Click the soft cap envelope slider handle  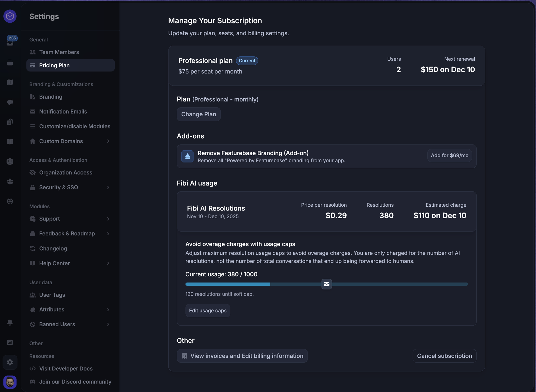(x=326, y=284)
